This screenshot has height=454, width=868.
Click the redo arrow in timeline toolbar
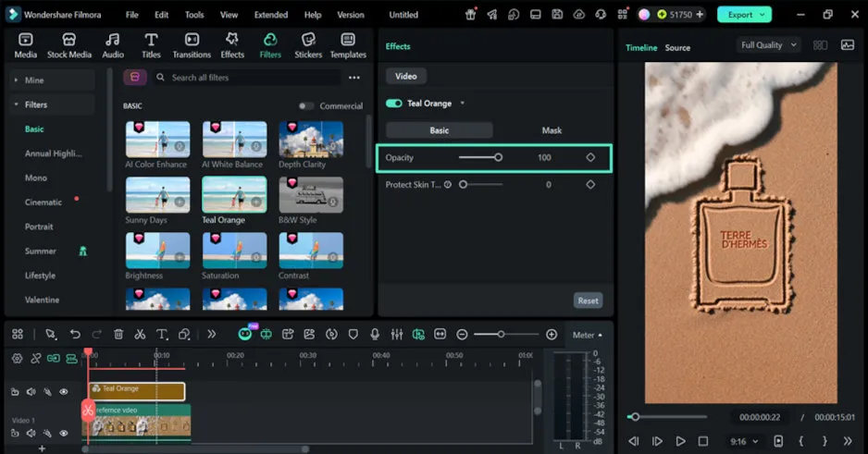click(97, 334)
